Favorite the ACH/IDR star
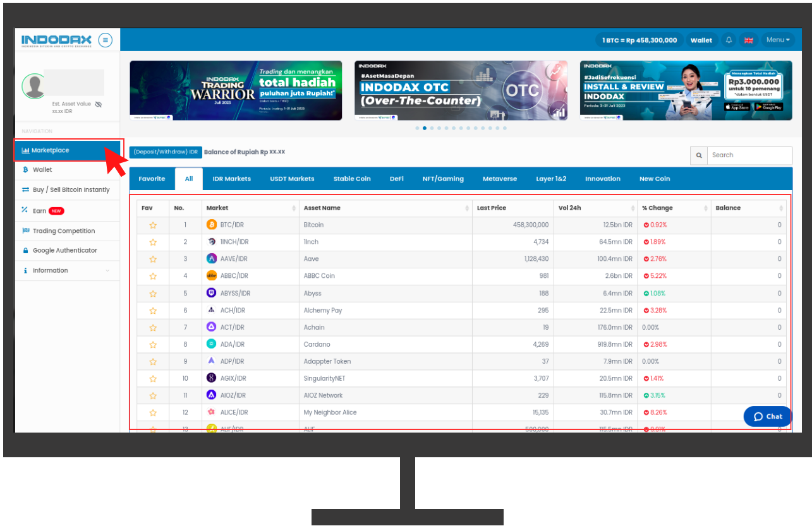This screenshot has width=812, height=526. click(153, 311)
